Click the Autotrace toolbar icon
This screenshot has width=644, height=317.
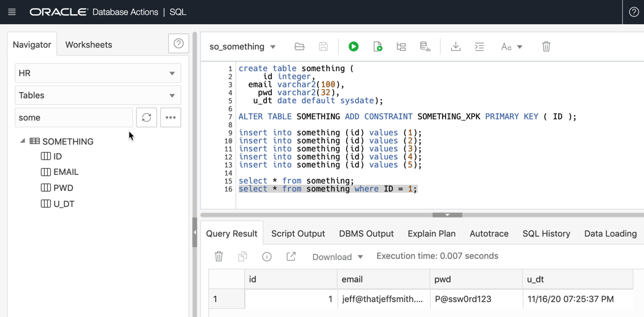tap(425, 46)
